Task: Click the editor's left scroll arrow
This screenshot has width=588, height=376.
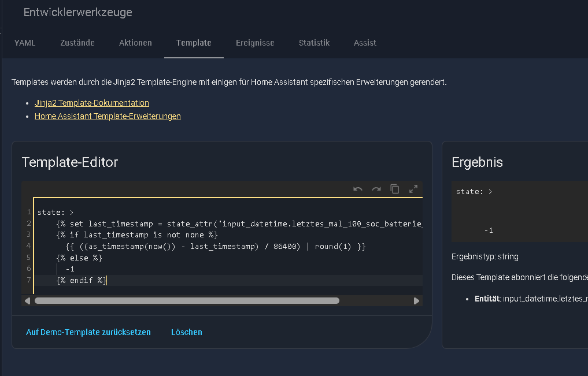Action: [x=27, y=301]
